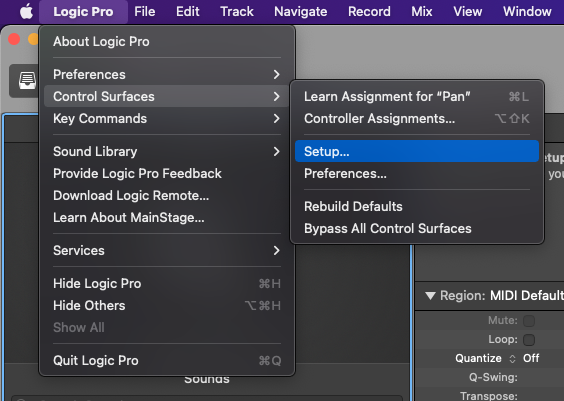Open the Edit menu
The height and width of the screenshot is (401, 564).
(187, 12)
